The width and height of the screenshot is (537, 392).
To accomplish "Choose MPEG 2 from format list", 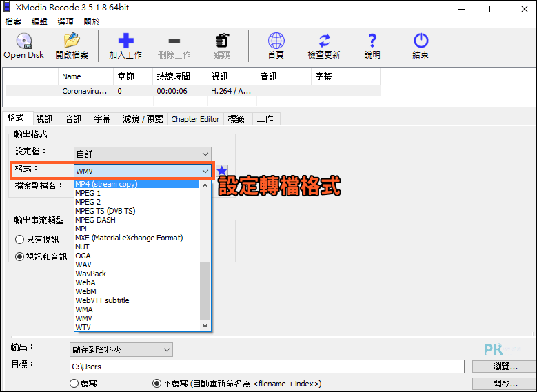I will (136, 202).
